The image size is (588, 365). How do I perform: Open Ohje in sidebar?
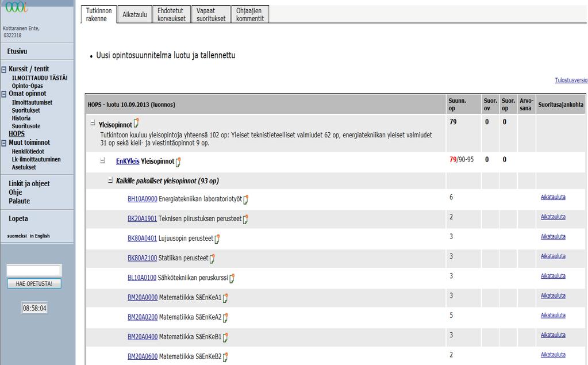[16, 192]
